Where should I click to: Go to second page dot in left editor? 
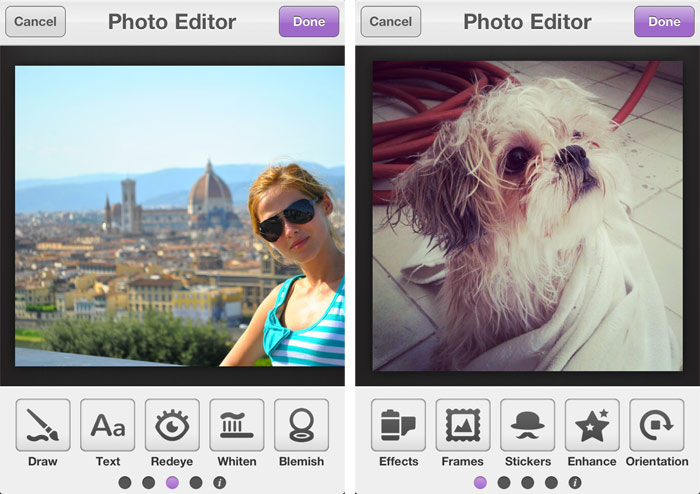[x=149, y=482]
